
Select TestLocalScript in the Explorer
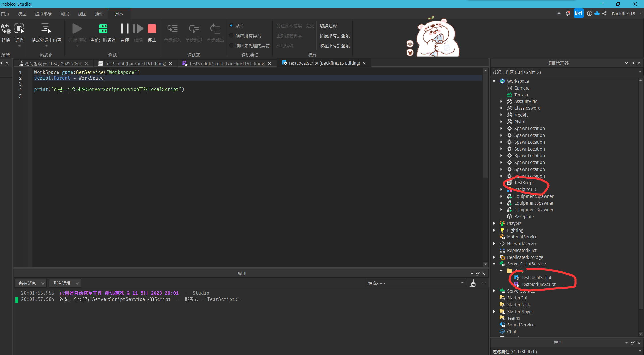click(x=536, y=277)
